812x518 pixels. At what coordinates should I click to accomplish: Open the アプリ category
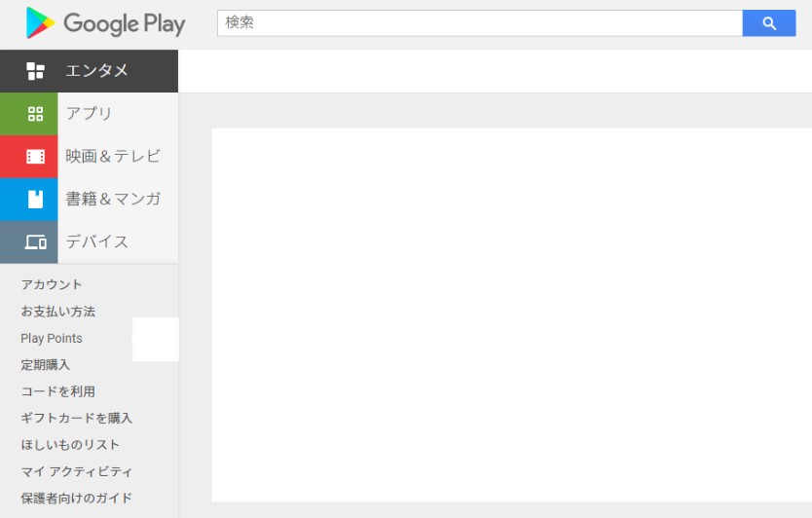coord(89,114)
